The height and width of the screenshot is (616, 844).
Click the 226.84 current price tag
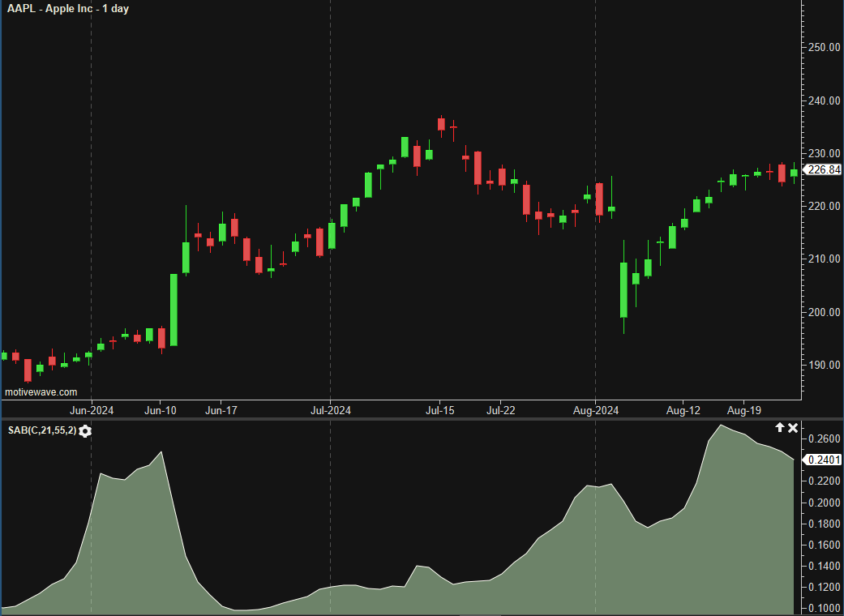tap(824, 169)
